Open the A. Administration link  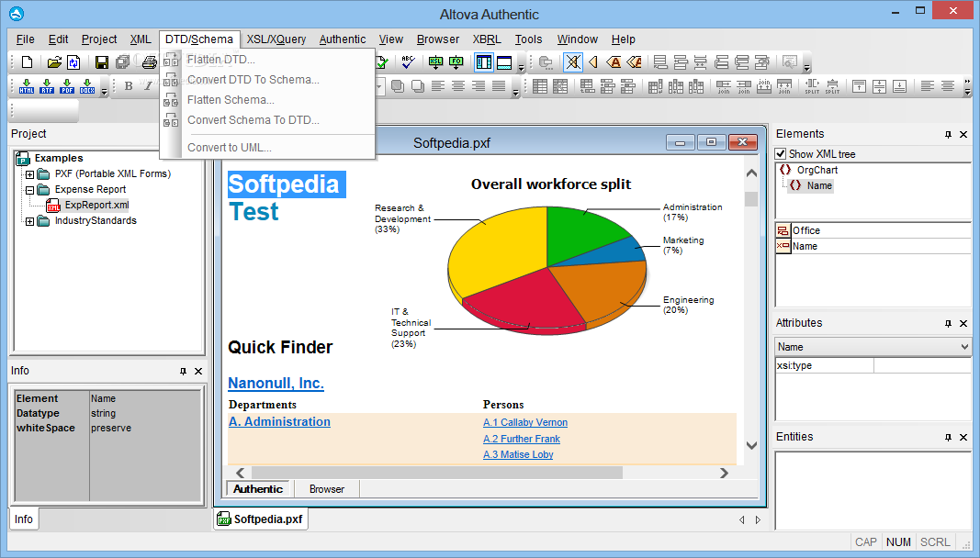tap(279, 422)
